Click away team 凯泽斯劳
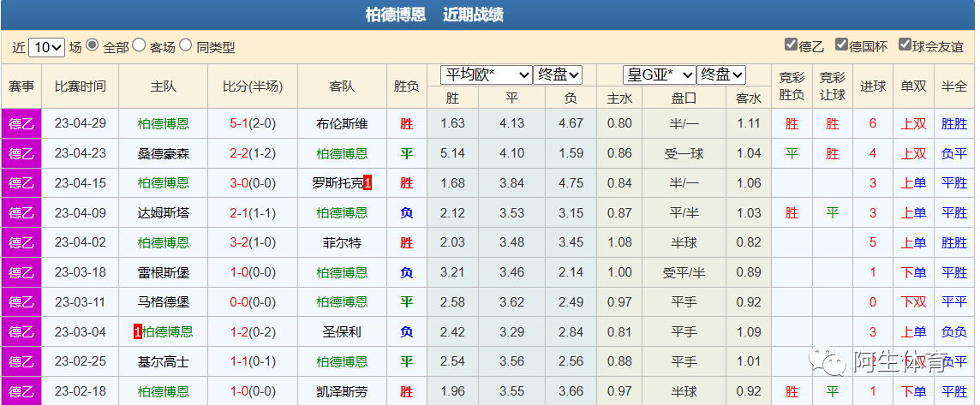The height and width of the screenshot is (405, 980). pyautogui.click(x=342, y=392)
